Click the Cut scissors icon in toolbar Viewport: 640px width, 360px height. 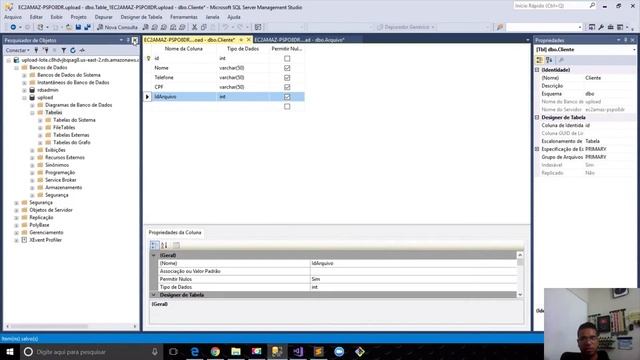(194, 27)
